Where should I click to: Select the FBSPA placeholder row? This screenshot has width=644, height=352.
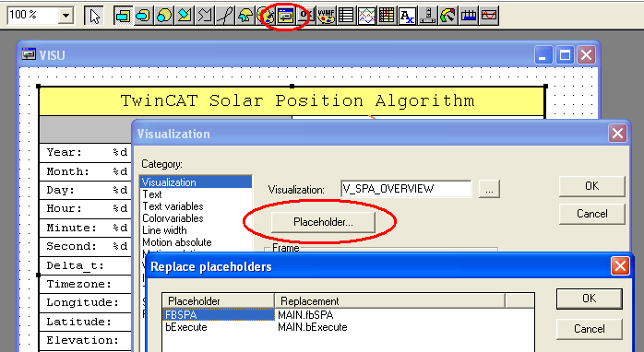219,314
